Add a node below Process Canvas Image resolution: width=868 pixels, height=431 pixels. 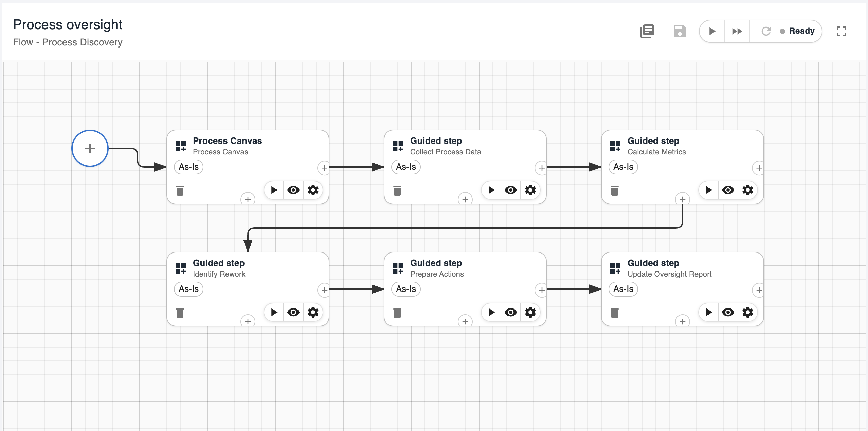pos(248,199)
